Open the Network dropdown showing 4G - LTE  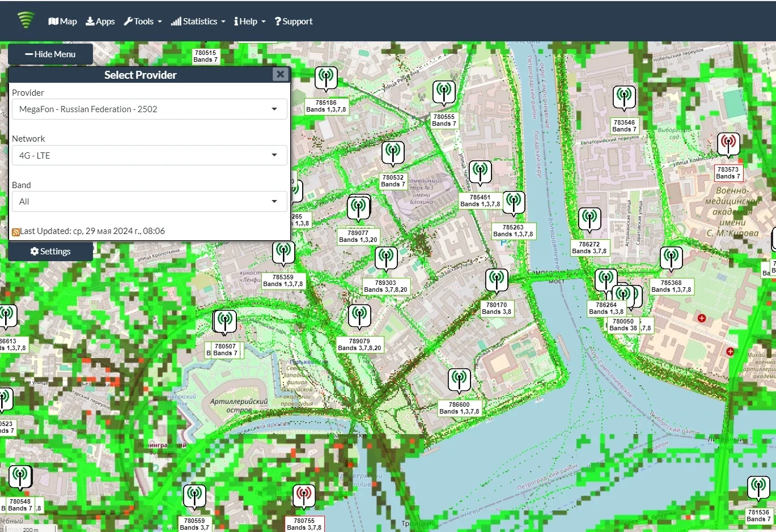click(x=149, y=155)
